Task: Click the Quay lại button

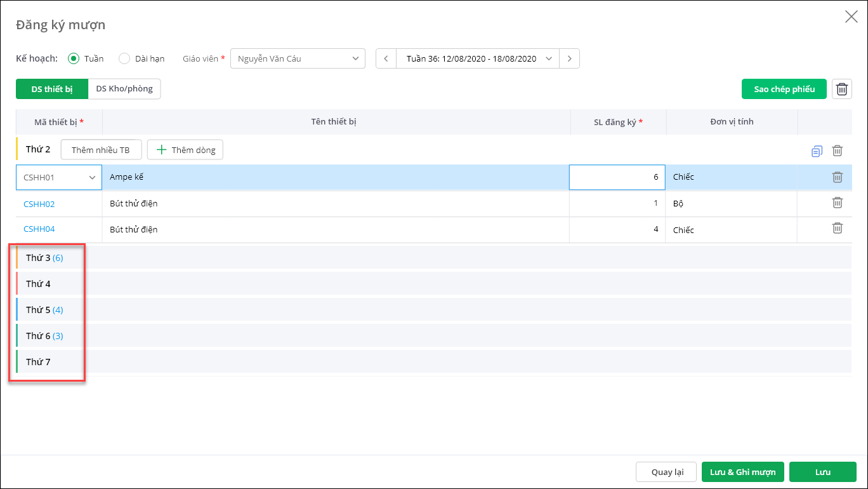Action: pos(666,472)
